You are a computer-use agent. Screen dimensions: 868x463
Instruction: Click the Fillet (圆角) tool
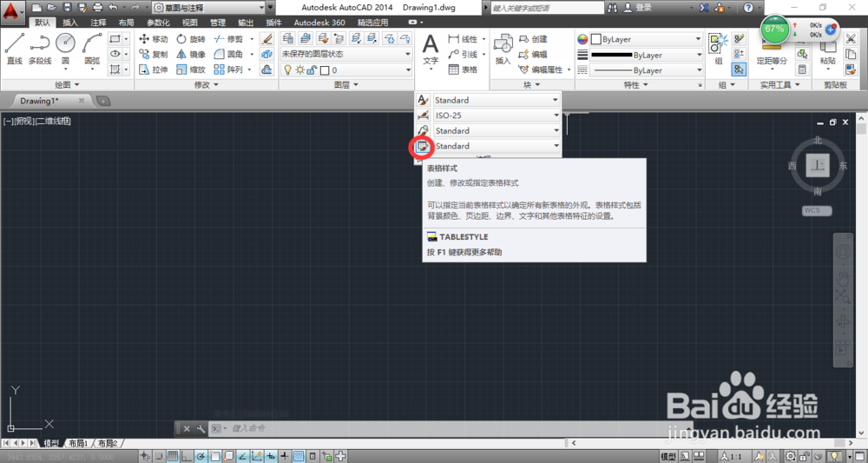229,54
